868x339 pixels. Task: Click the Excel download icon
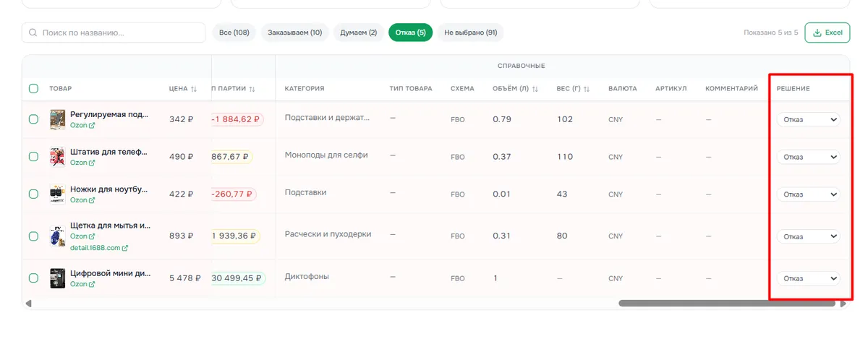click(x=817, y=33)
